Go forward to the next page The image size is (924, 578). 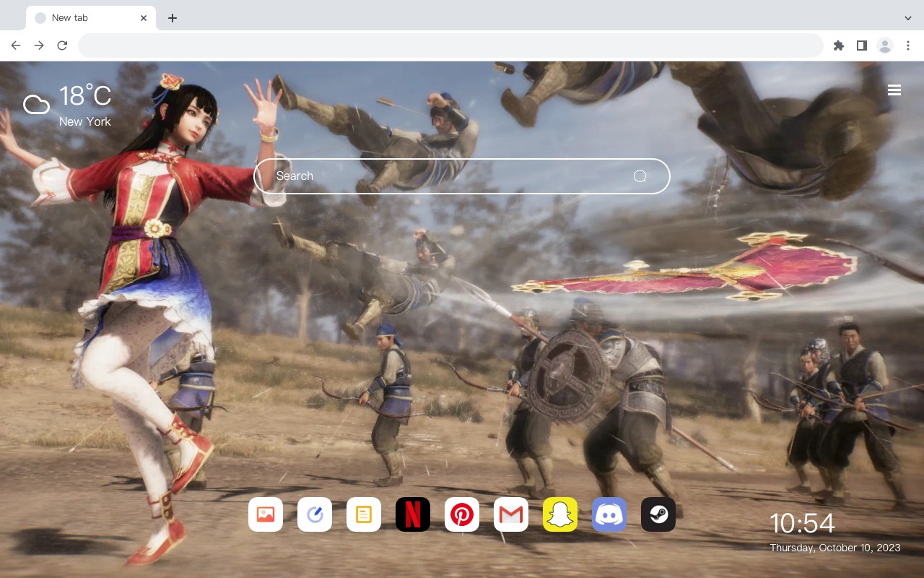coord(39,46)
